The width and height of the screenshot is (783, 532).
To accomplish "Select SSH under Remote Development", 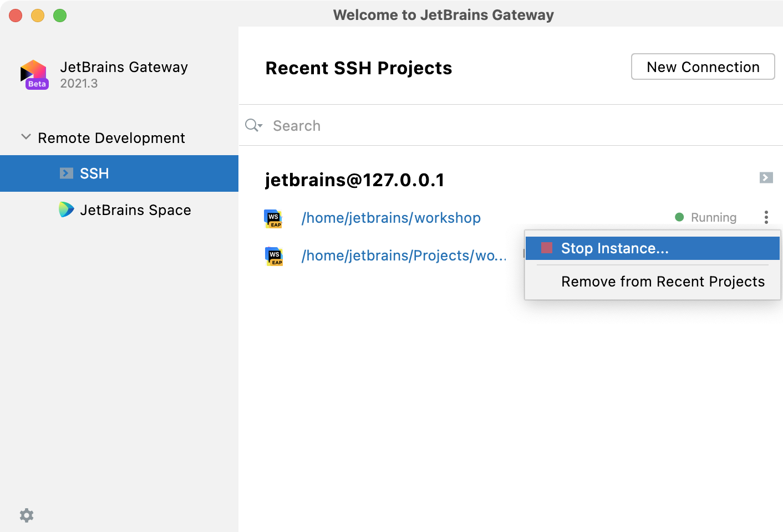I will coord(94,173).
